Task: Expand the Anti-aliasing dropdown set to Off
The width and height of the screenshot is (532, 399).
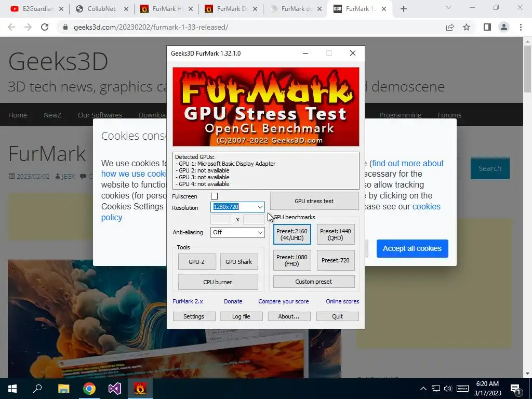Action: [x=237, y=232]
